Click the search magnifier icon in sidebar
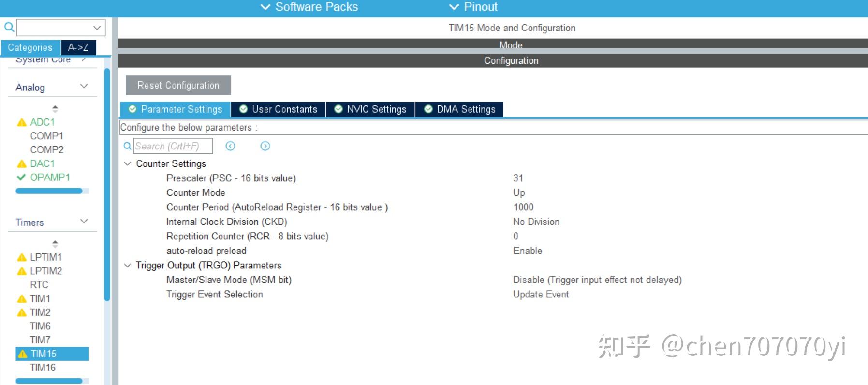This screenshot has height=385, width=868. click(9, 27)
